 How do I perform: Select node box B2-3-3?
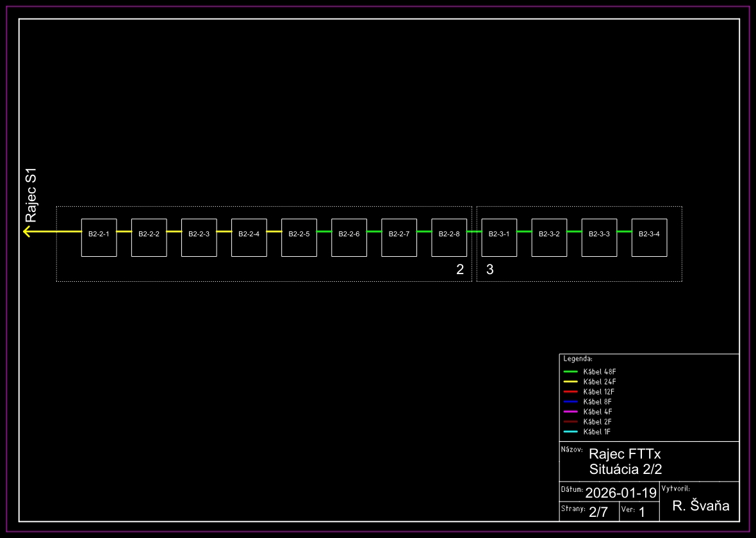tap(599, 238)
